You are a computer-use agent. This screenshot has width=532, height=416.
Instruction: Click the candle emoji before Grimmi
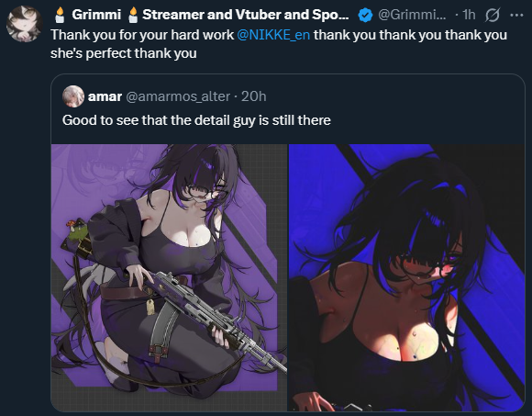pos(60,15)
